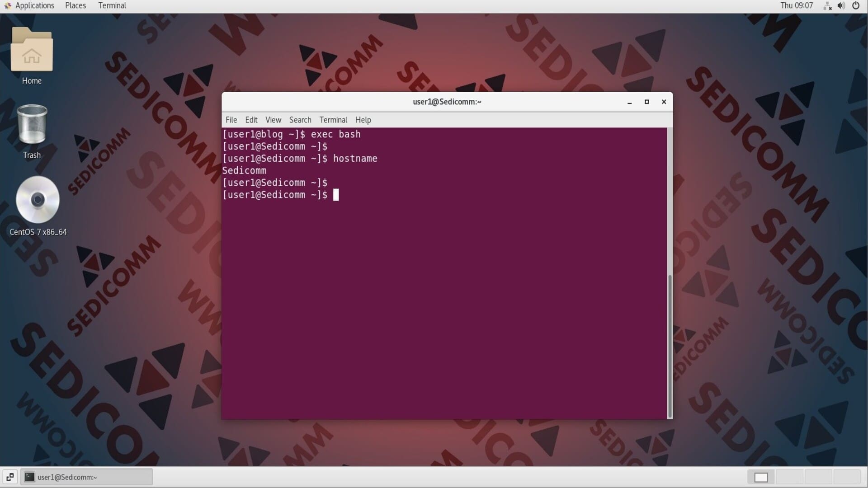Viewport: 868px width, 488px height.
Task: Click the power button tray icon
Action: click(856, 6)
